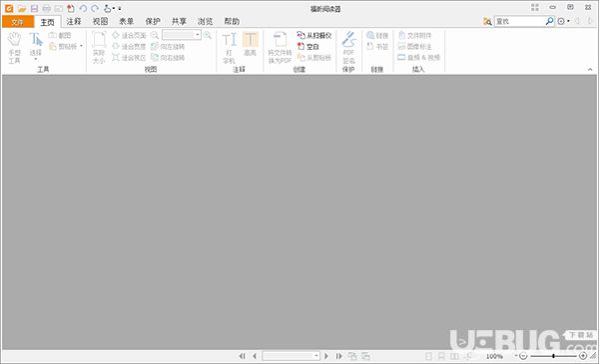Viewport: 599px width, 364px height.
Task: Click the open folder icon in quick access toolbar
Action: pos(22,8)
